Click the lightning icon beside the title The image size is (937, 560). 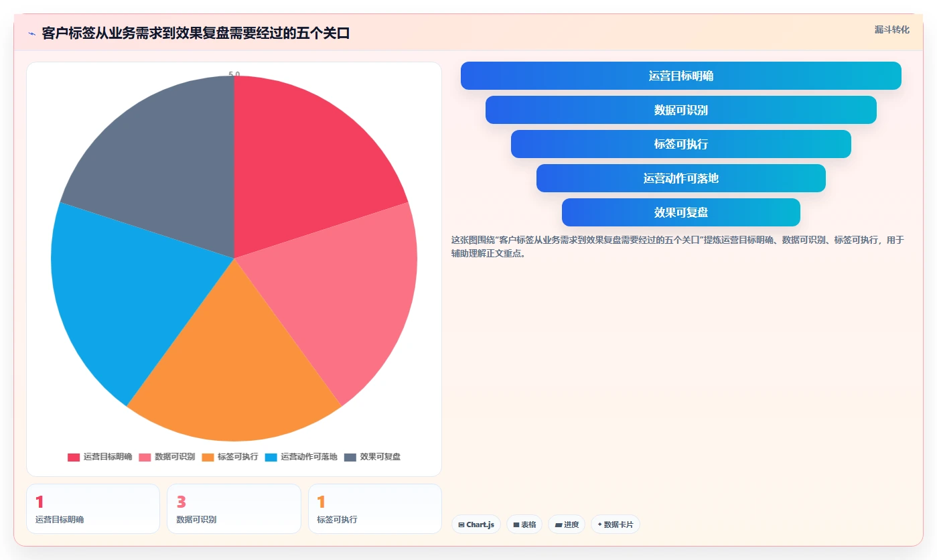click(32, 33)
